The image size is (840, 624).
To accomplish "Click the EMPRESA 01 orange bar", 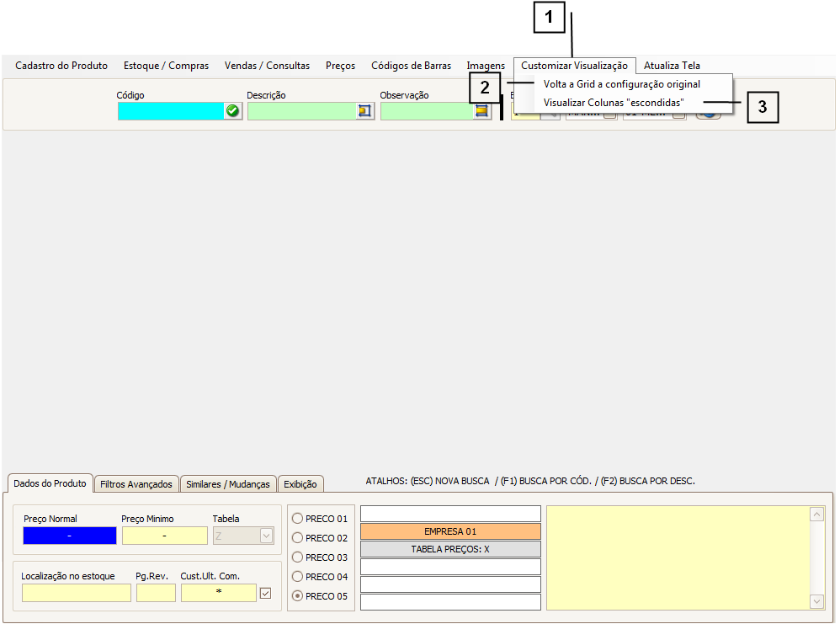I will (x=450, y=531).
